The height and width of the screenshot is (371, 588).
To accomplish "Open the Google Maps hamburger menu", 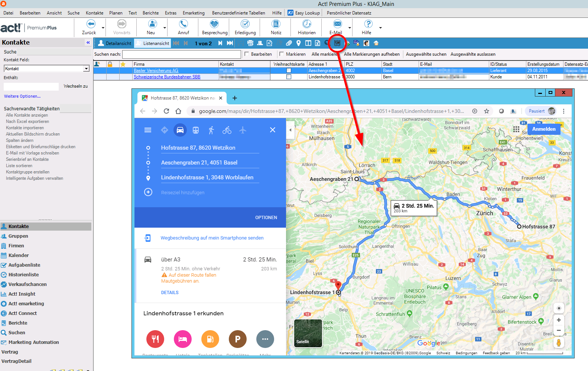I will [x=148, y=130].
